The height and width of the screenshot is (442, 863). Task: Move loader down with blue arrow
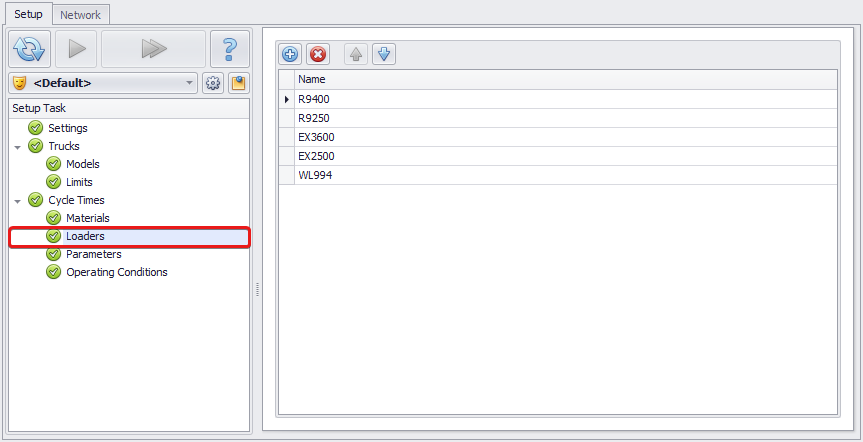point(384,54)
